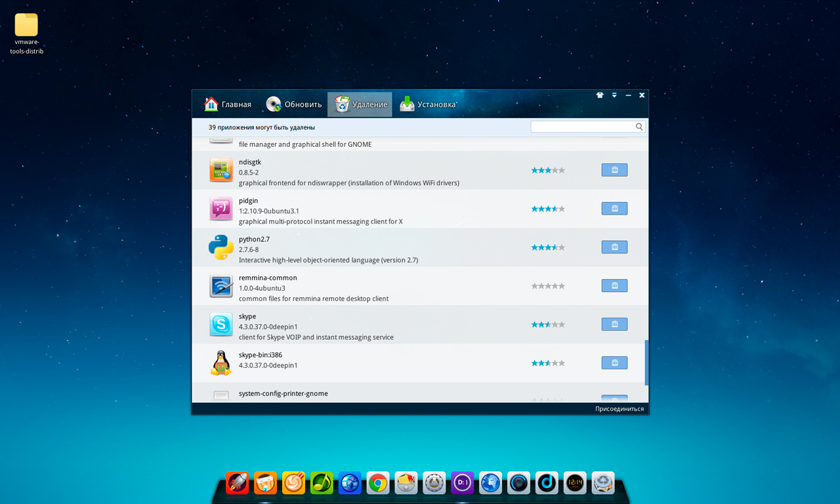
Task: Remove skype-bin:i386 with its trash button
Action: tap(614, 363)
